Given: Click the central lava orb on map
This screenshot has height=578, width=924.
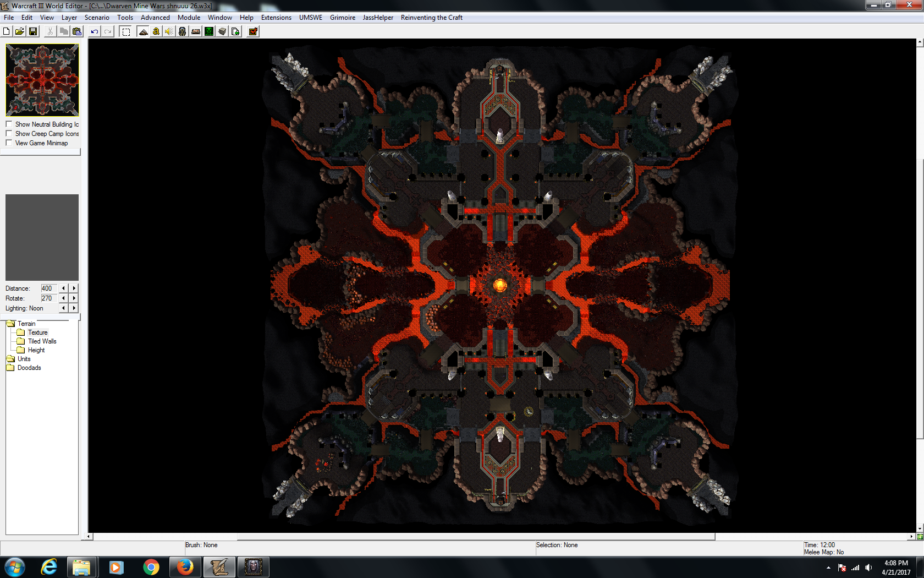Looking at the screenshot, I should pyautogui.click(x=500, y=285).
